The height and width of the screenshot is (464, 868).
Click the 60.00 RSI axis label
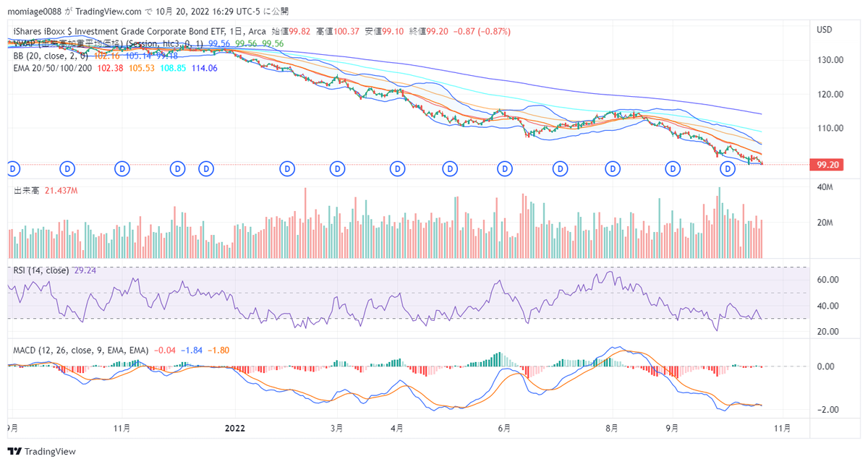(x=827, y=280)
